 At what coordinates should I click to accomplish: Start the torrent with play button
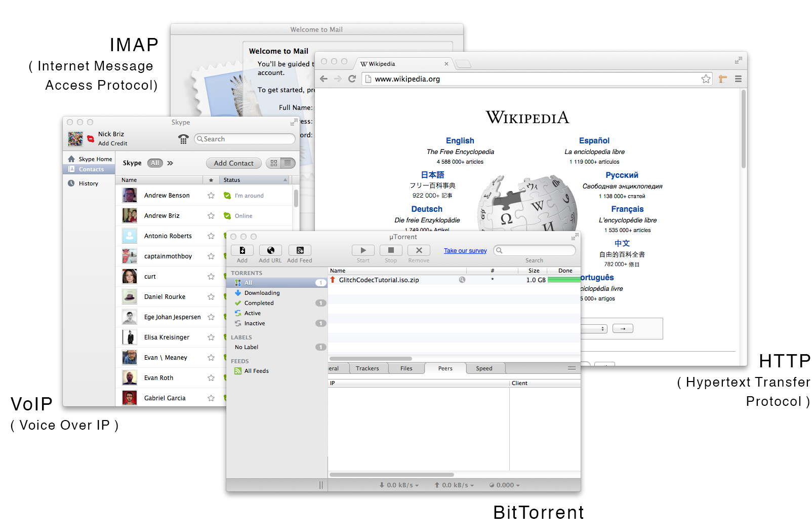point(363,250)
